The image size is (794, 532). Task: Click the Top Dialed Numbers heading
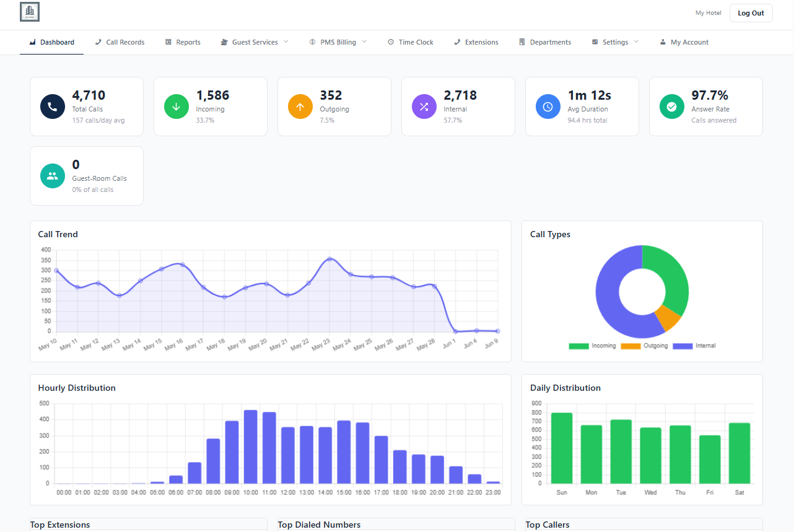point(319,525)
